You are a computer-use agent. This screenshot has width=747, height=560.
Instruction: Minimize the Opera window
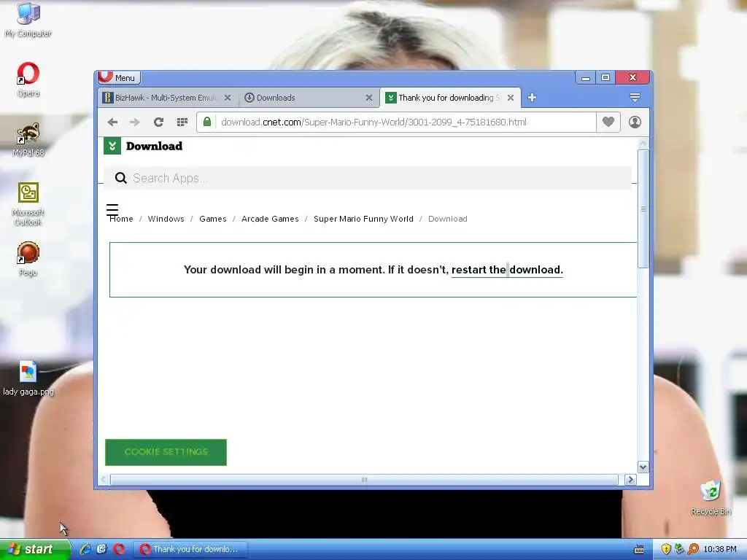click(586, 77)
